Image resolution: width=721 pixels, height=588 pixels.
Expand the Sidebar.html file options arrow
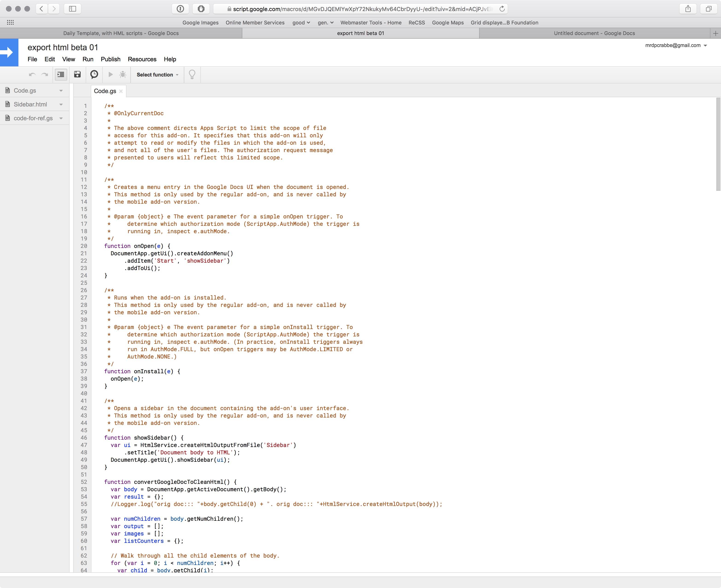tap(61, 105)
